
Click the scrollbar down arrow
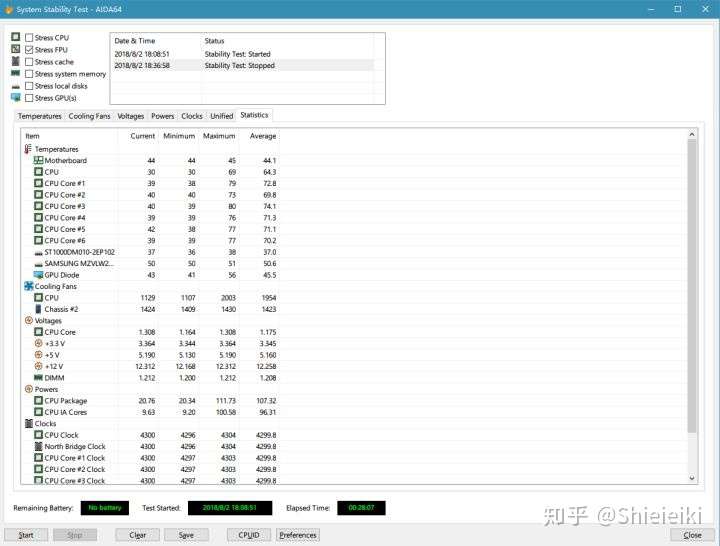692,478
